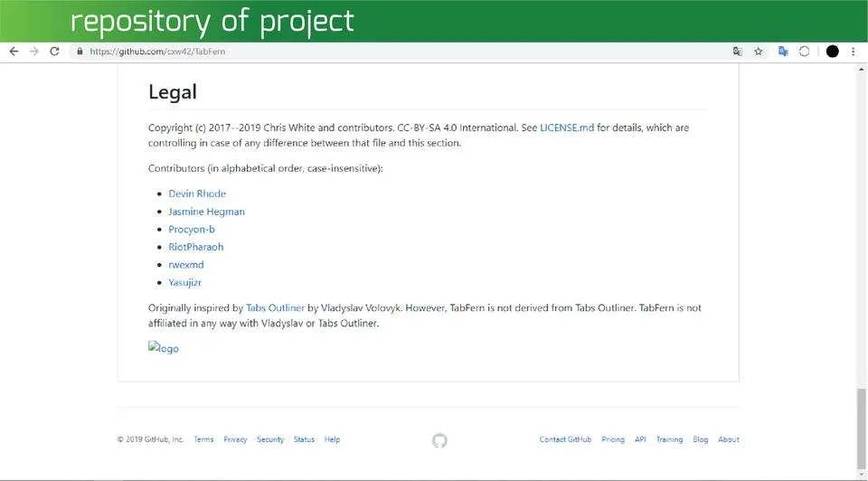The image size is (868, 481).
Task: Open the Blog footer link
Action: click(x=700, y=439)
